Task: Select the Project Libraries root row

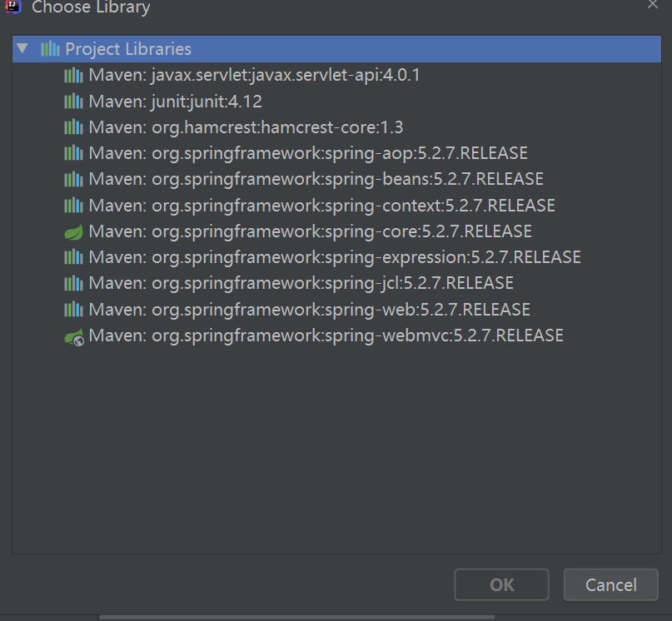Action: coord(337,49)
